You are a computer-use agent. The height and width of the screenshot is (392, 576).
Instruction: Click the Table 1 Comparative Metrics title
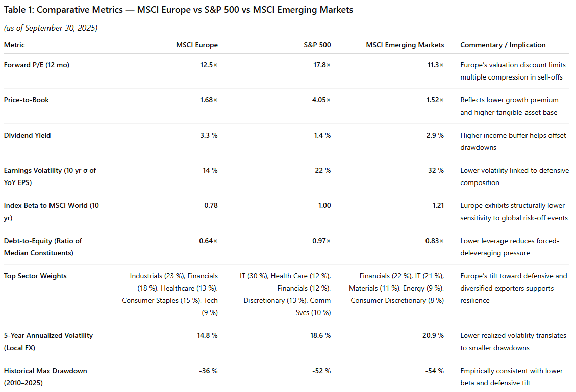[179, 10]
